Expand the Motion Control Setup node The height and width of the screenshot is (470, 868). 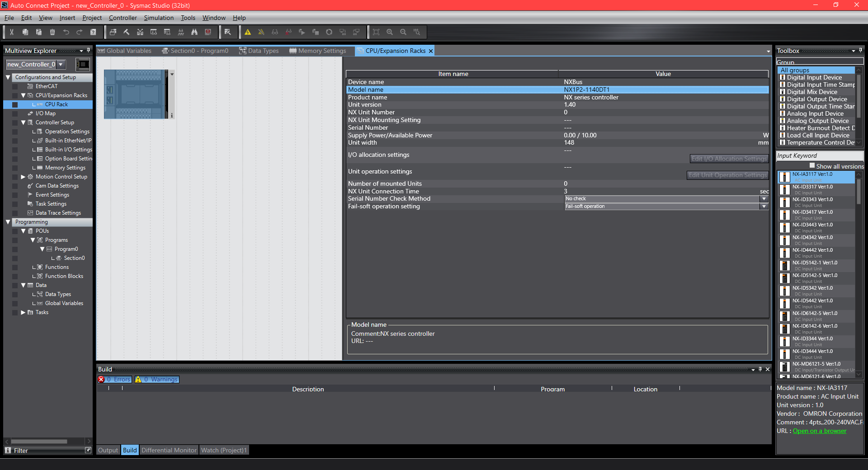(23, 177)
